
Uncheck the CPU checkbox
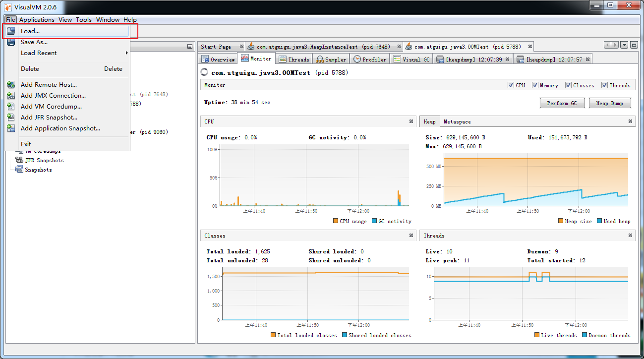(511, 85)
